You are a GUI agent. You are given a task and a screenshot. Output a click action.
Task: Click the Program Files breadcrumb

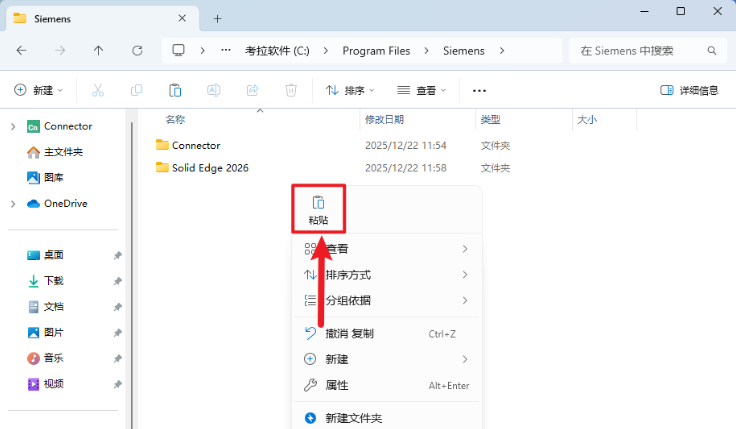(378, 50)
